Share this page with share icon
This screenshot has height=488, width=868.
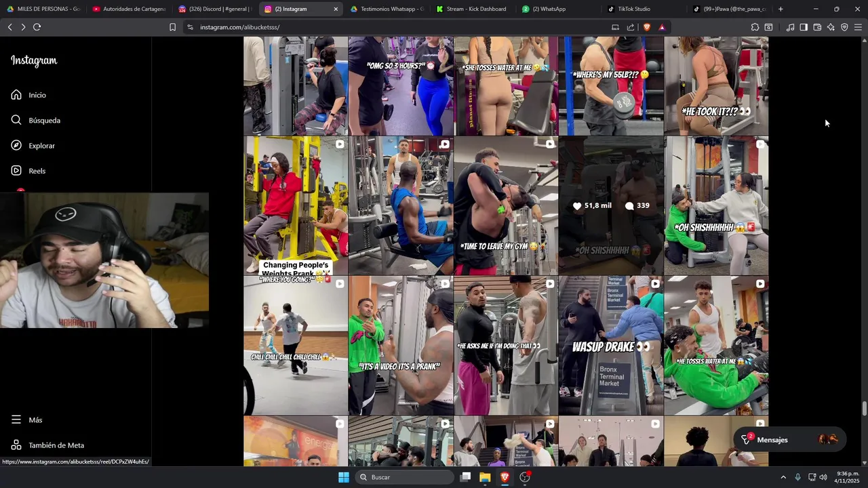point(631,27)
